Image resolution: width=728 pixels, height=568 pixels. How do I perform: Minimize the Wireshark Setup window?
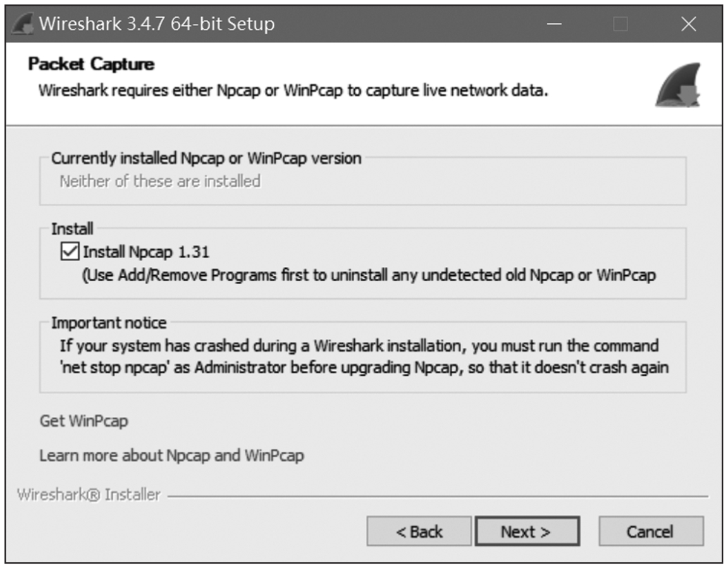(x=554, y=25)
